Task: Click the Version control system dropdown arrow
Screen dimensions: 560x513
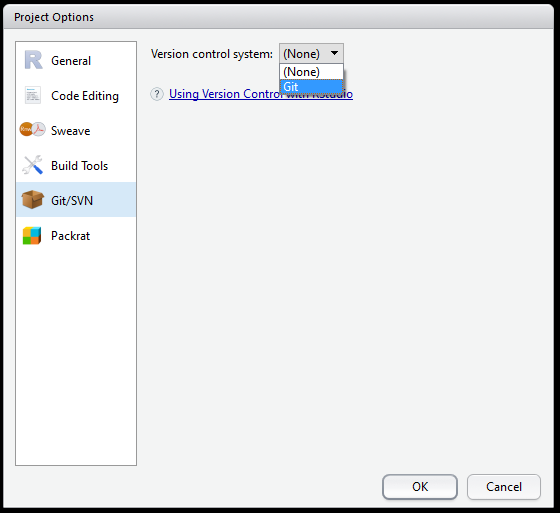Action: [334, 53]
